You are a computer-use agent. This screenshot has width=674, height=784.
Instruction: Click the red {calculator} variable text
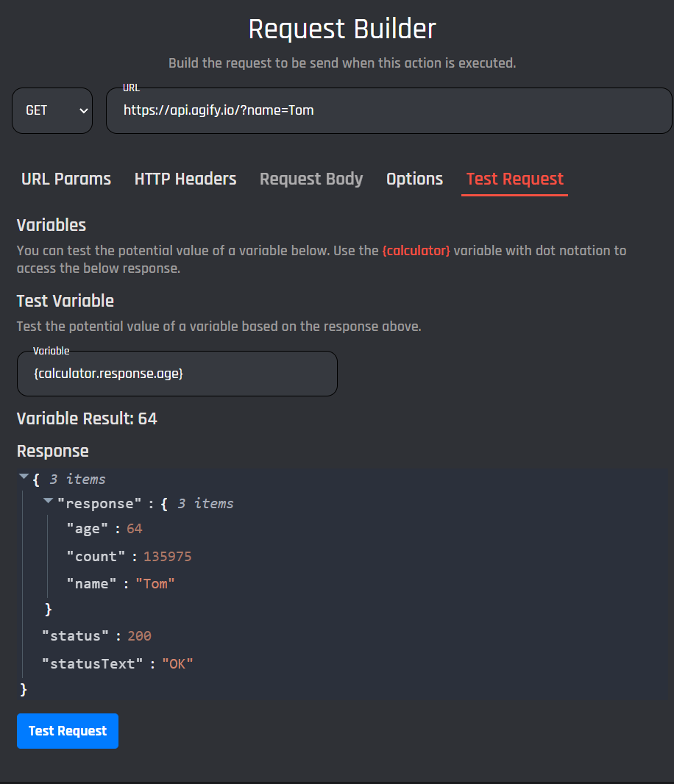pyautogui.click(x=416, y=251)
